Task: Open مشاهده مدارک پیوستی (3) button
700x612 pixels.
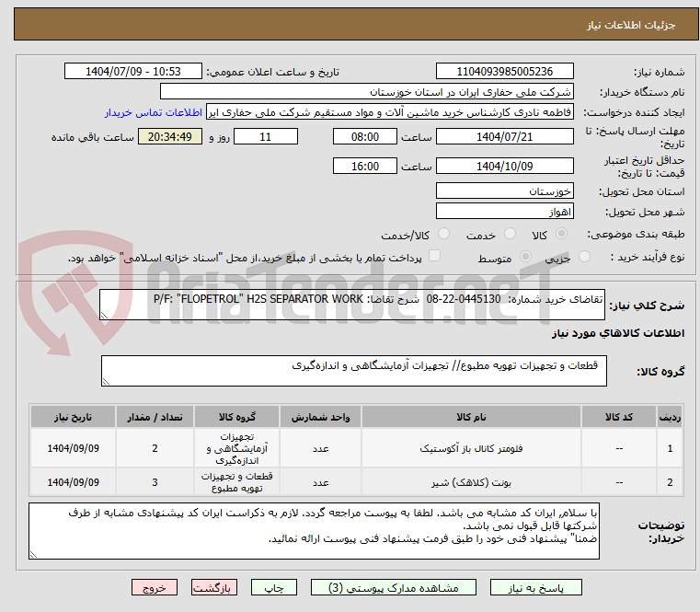Action: coord(394,587)
